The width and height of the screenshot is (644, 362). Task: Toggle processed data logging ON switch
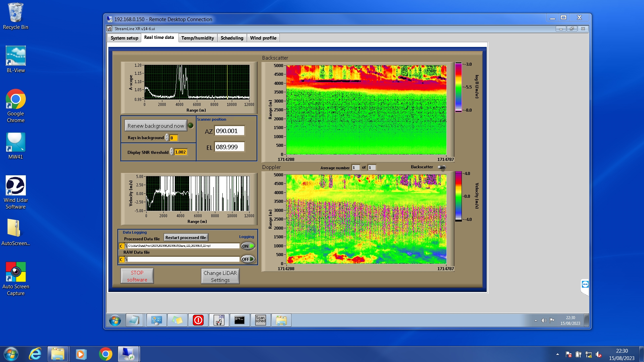click(x=248, y=246)
